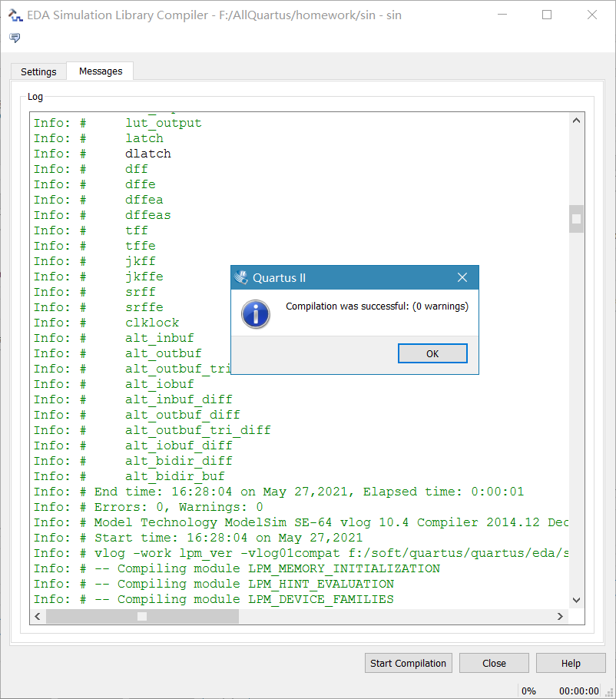Click the log line 'clklock'

[x=152, y=323]
